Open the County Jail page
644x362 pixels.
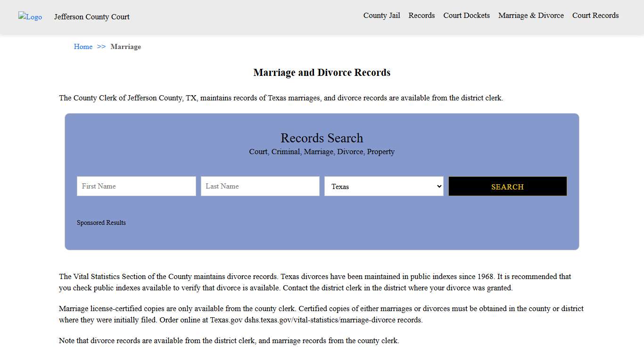tap(381, 16)
